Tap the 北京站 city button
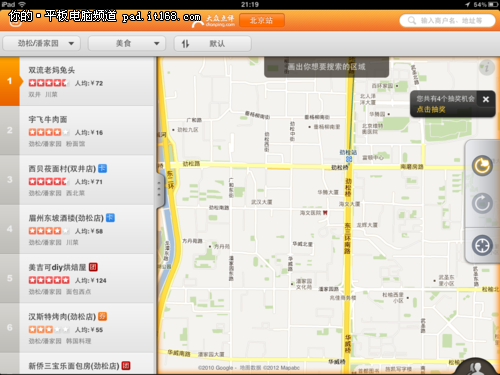Screen dimensions: 500x375 tap(262, 20)
